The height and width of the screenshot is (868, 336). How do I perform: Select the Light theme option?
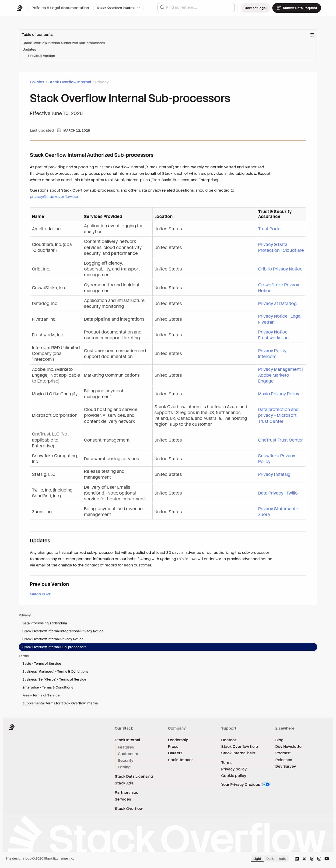click(x=257, y=859)
